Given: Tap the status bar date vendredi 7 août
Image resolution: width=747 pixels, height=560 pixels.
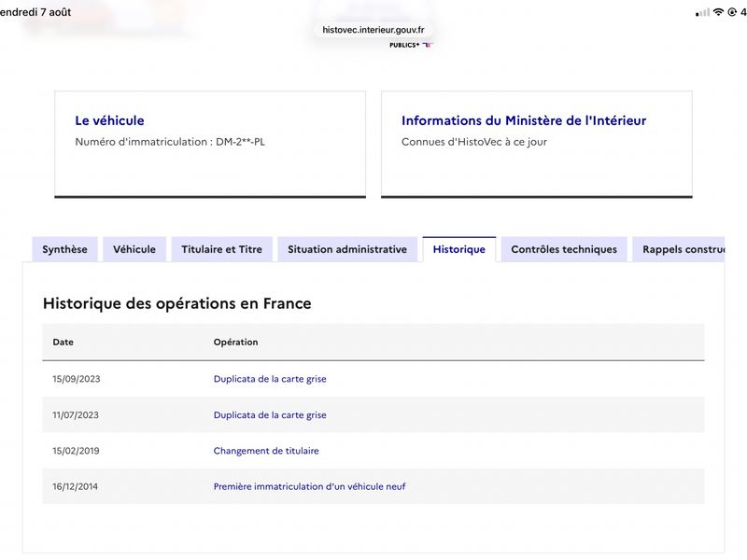Looking at the screenshot, I should click(x=35, y=12).
